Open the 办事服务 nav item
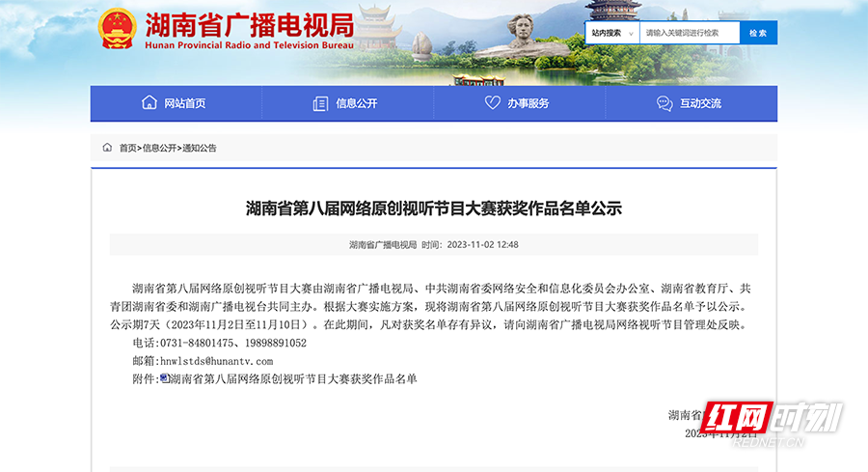The height and width of the screenshot is (472, 868). coord(519,103)
